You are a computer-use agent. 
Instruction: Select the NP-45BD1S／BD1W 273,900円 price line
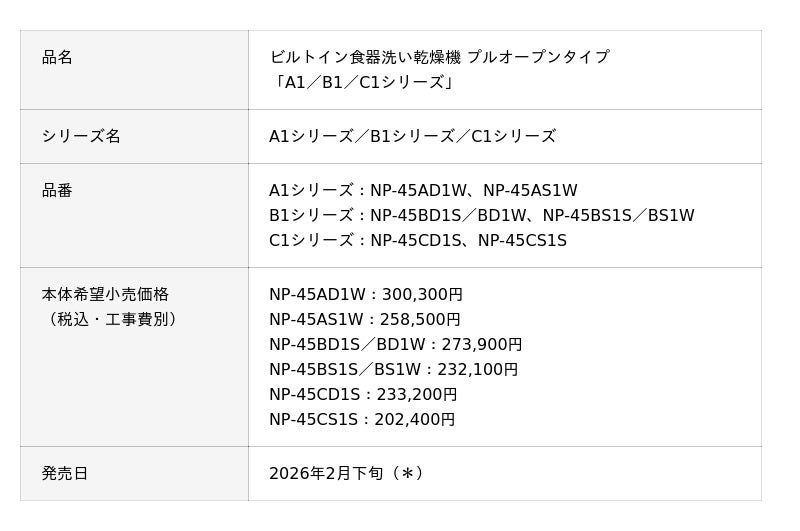pyautogui.click(x=395, y=345)
